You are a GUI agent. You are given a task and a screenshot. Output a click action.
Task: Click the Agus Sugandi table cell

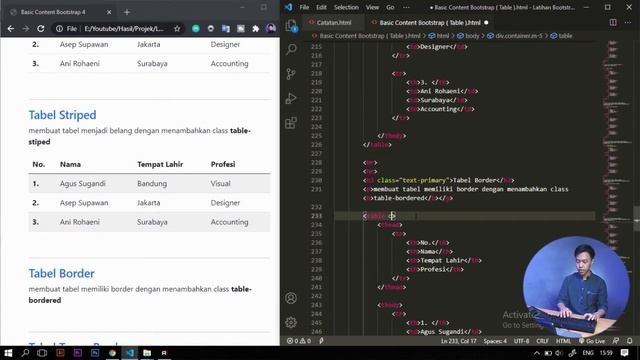83,184
